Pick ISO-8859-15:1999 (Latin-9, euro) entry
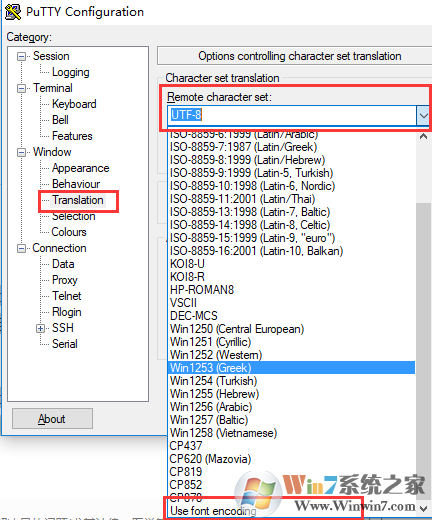Viewport: 432px width, 520px height. [252, 238]
